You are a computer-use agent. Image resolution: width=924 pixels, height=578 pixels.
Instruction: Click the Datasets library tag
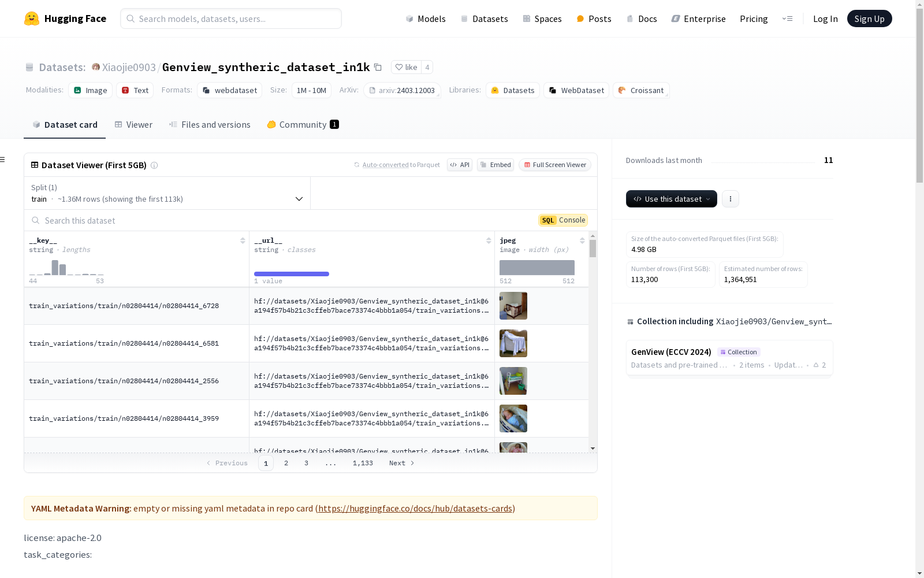tap(513, 90)
